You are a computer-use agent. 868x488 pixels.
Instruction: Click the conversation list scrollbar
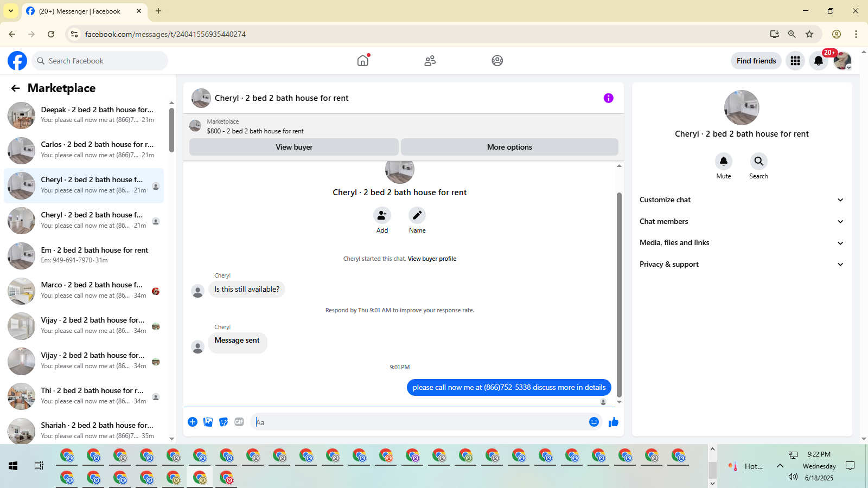[x=171, y=130]
